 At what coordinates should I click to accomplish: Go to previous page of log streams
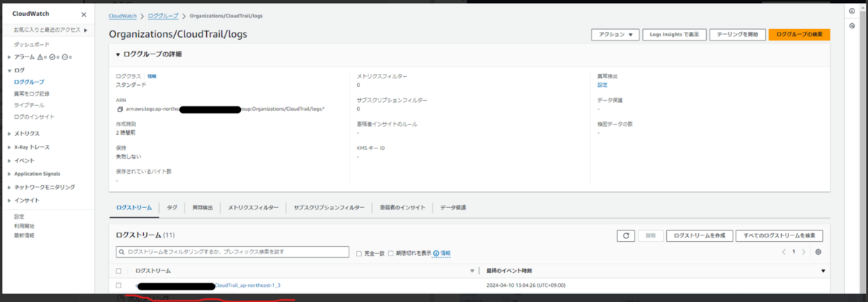tap(783, 252)
